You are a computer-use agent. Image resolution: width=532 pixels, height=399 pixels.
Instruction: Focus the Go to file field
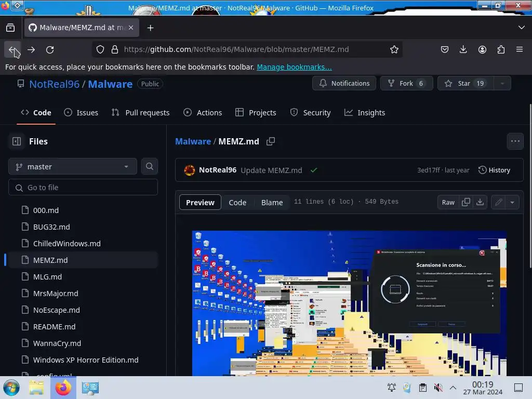[83, 188]
